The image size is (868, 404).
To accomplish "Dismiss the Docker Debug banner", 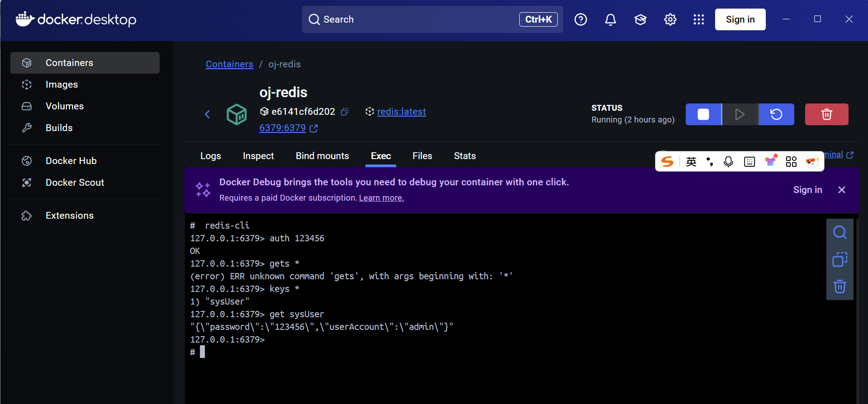I will pos(842,190).
